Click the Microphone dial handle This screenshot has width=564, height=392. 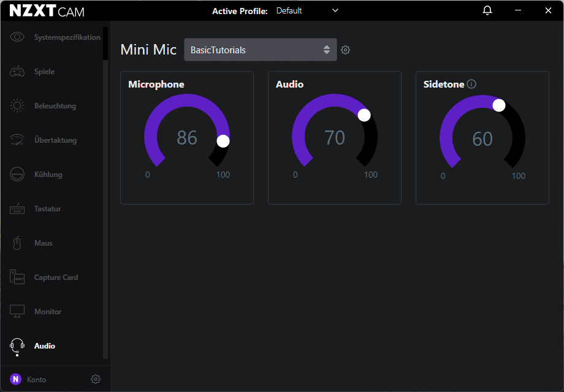pos(223,141)
